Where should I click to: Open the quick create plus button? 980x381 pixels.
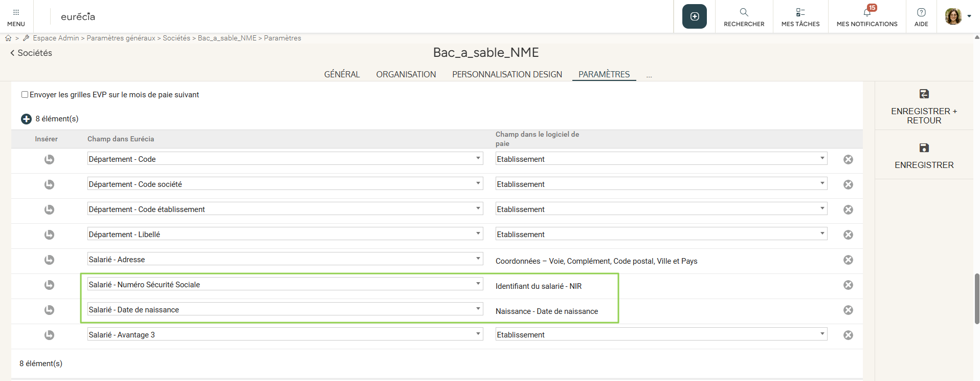coord(694,16)
